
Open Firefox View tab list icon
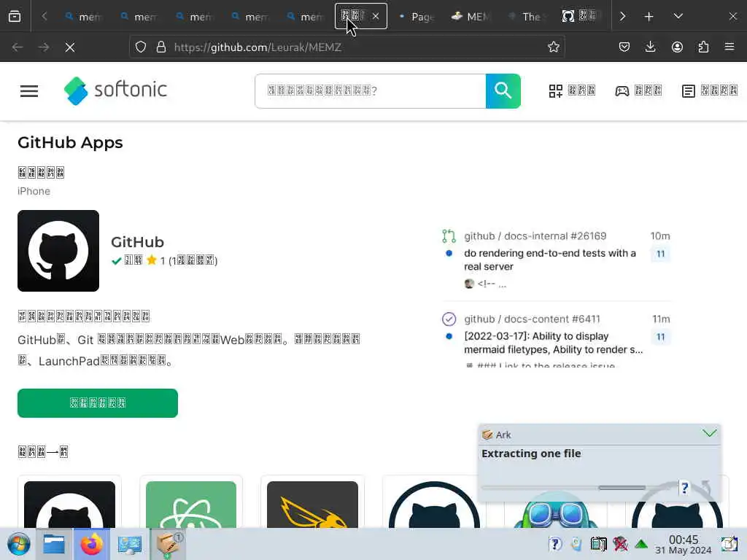tap(15, 17)
